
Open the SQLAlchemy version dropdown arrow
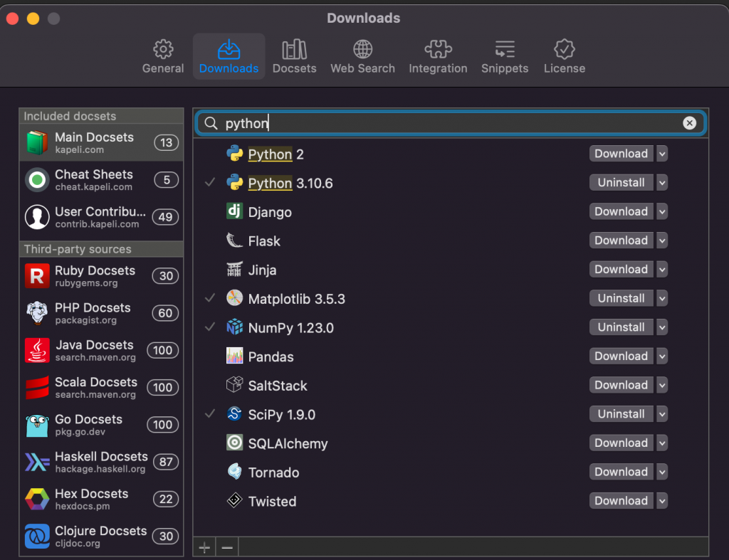[662, 443]
